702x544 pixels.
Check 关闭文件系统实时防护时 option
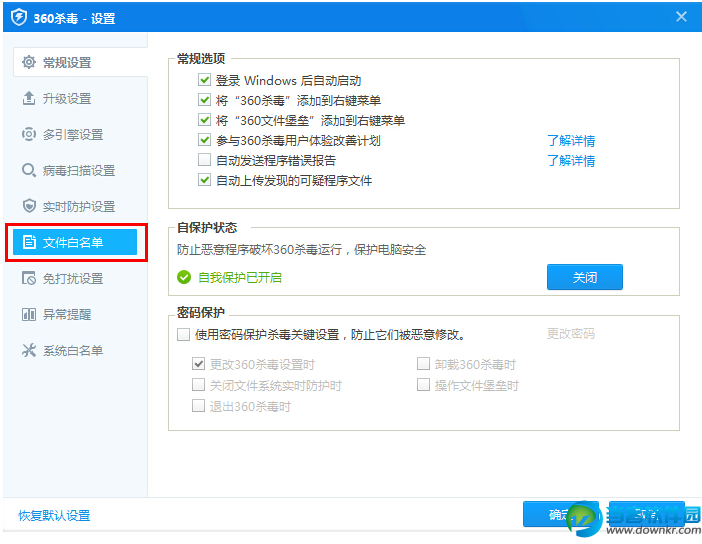tap(198, 385)
